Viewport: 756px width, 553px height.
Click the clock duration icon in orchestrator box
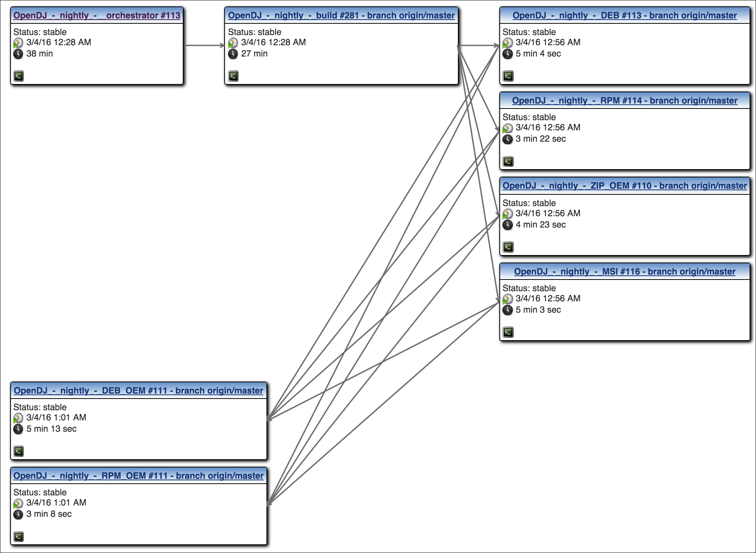pyautogui.click(x=18, y=54)
